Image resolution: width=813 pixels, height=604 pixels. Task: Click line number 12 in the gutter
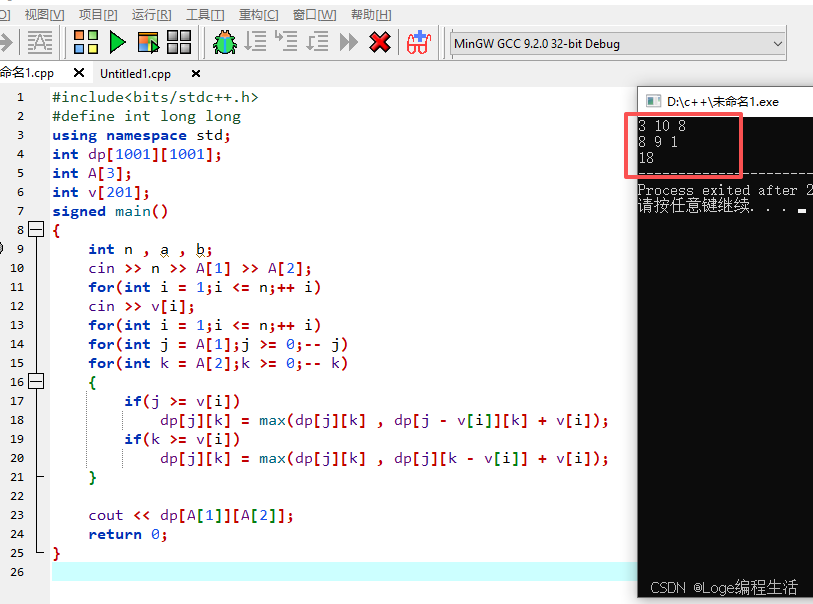17,306
